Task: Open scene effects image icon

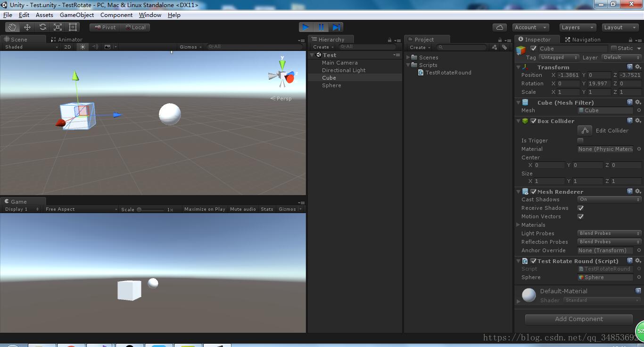Action: pos(107,47)
